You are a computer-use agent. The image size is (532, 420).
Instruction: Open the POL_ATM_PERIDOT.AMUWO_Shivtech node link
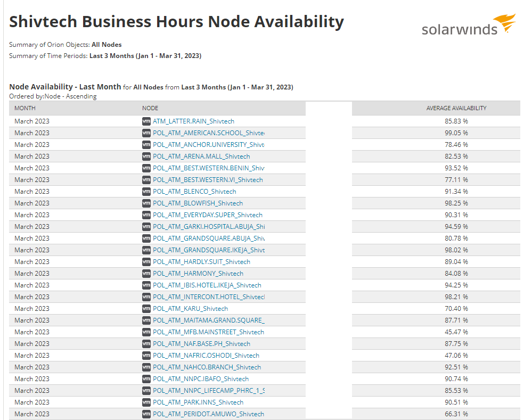point(208,414)
